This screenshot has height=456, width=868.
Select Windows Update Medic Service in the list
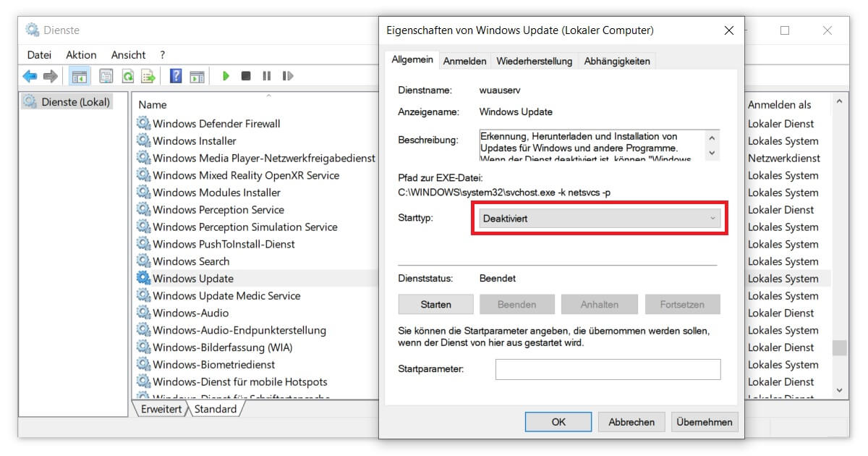[227, 295]
